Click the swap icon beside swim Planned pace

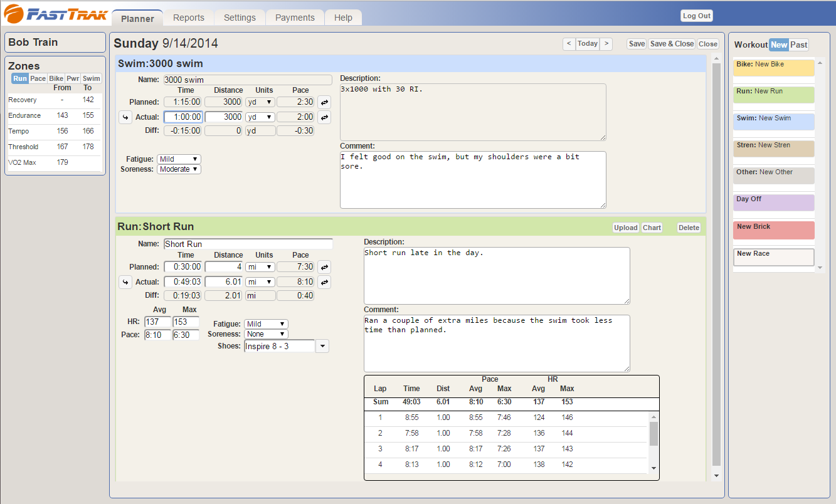324,102
